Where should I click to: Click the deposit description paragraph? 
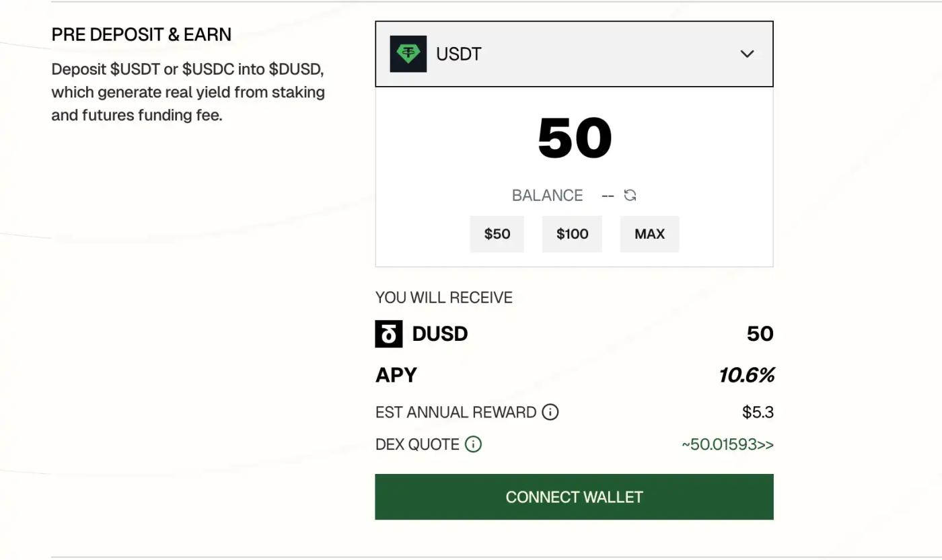tap(188, 92)
